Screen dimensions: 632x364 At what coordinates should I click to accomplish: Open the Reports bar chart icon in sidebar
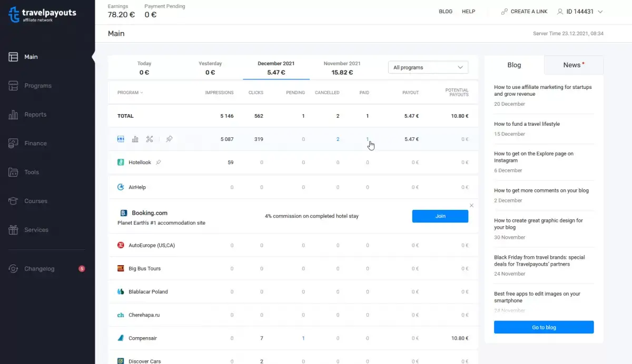13,115
